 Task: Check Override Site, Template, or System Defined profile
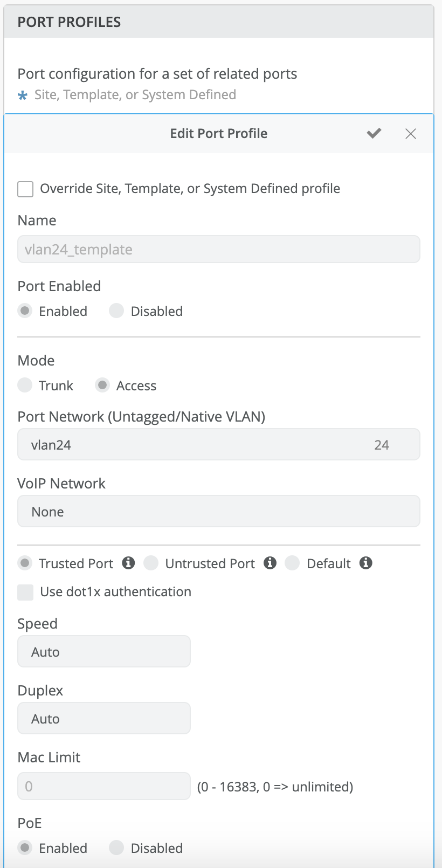25,189
